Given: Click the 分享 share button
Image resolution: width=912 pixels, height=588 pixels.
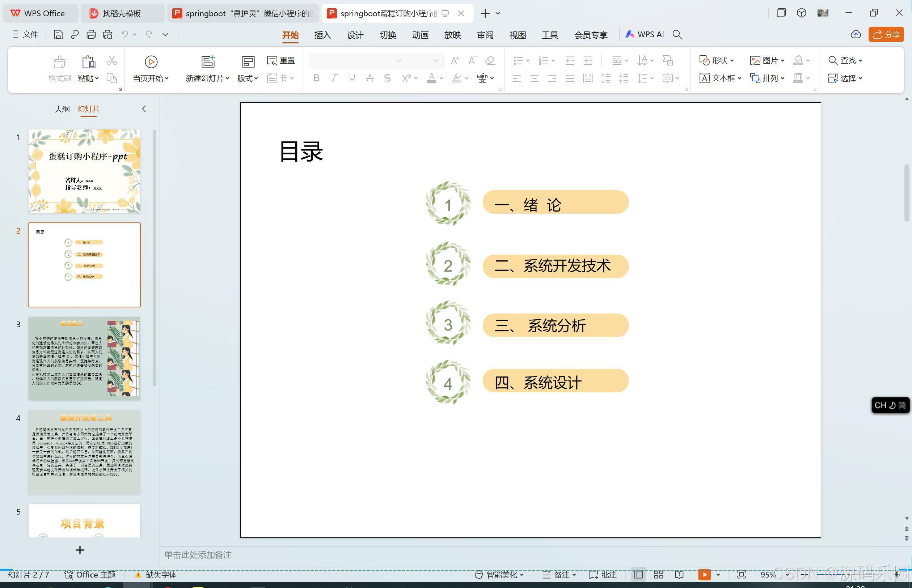Looking at the screenshot, I should (x=886, y=34).
